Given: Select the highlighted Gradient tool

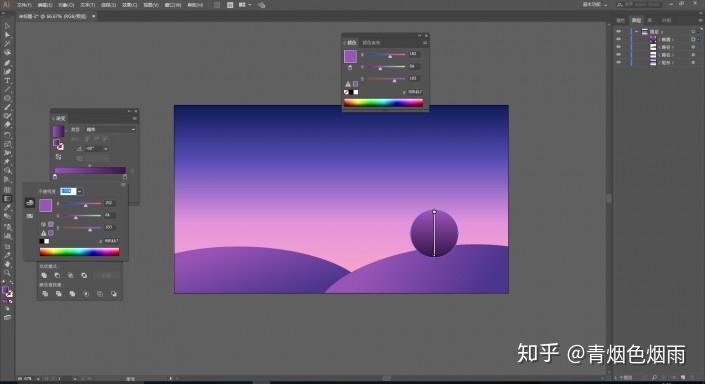Looking at the screenshot, I should [x=7, y=198].
